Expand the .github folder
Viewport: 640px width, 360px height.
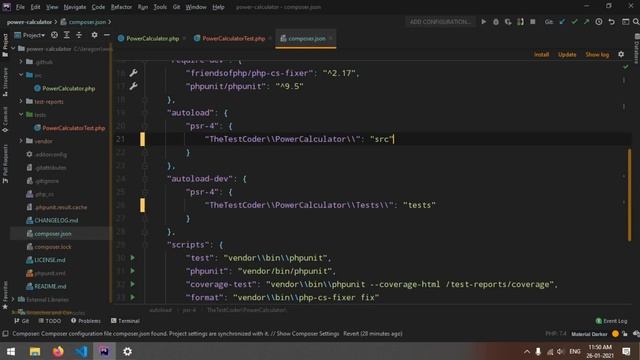[x=21, y=62]
